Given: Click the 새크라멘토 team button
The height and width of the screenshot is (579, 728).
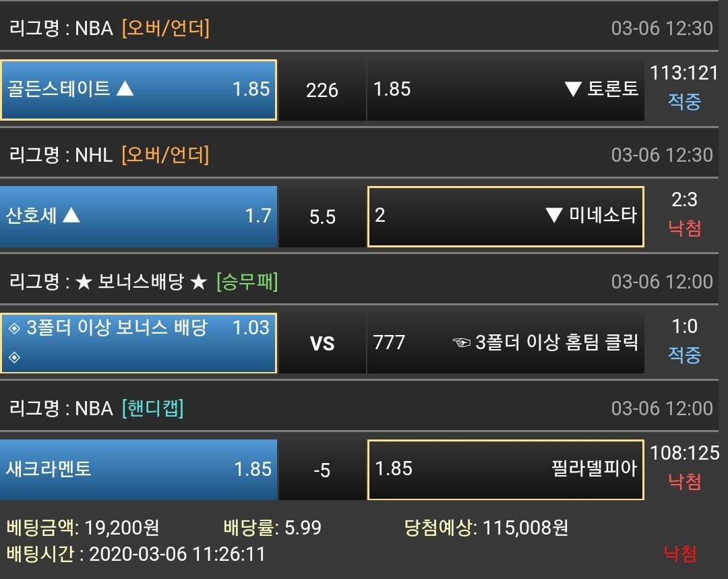Looking at the screenshot, I should coord(138,470).
